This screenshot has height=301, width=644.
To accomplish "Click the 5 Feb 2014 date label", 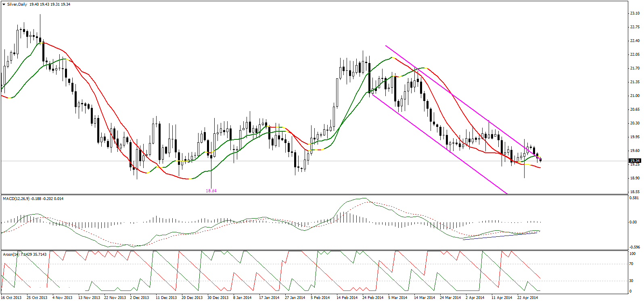I will tap(320, 298).
